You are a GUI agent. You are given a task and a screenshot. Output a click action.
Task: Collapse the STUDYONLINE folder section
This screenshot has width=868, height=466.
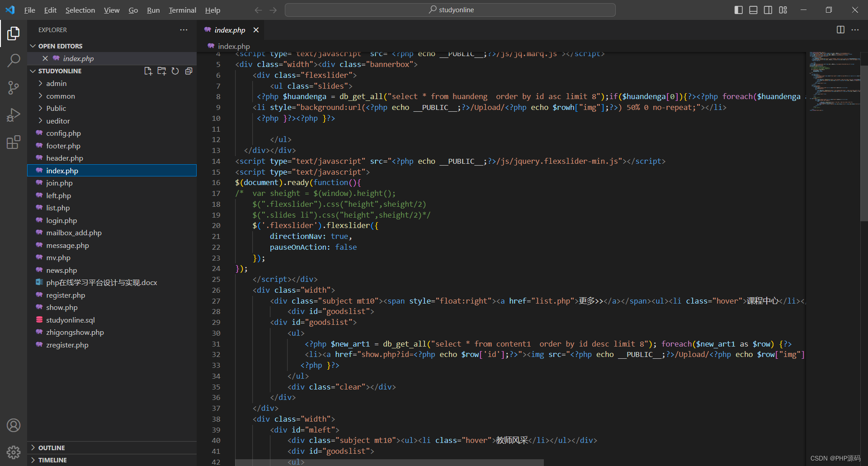coord(60,71)
